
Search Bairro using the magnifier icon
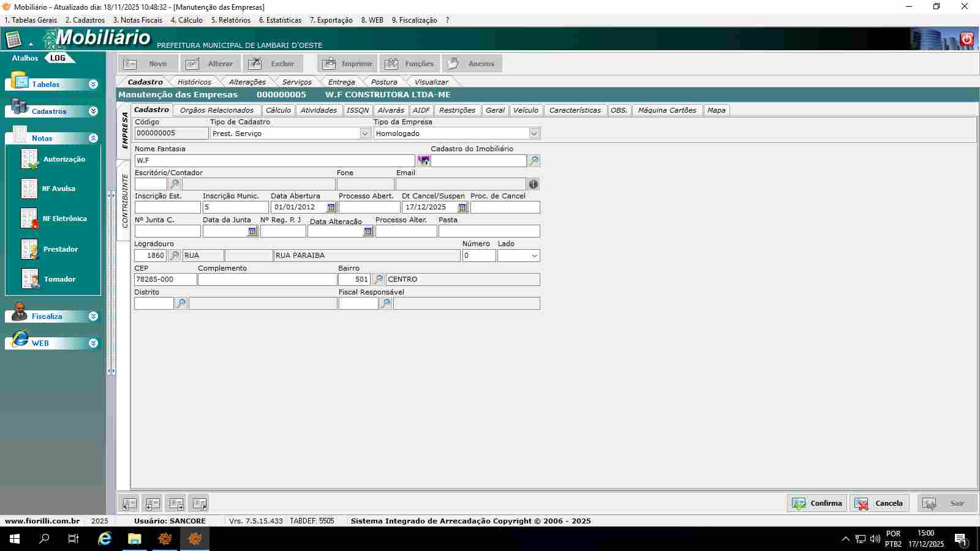pos(379,280)
